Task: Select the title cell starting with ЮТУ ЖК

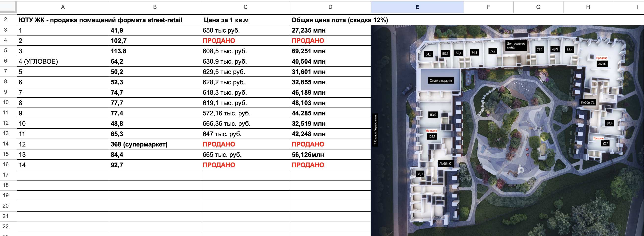Action: (100, 20)
